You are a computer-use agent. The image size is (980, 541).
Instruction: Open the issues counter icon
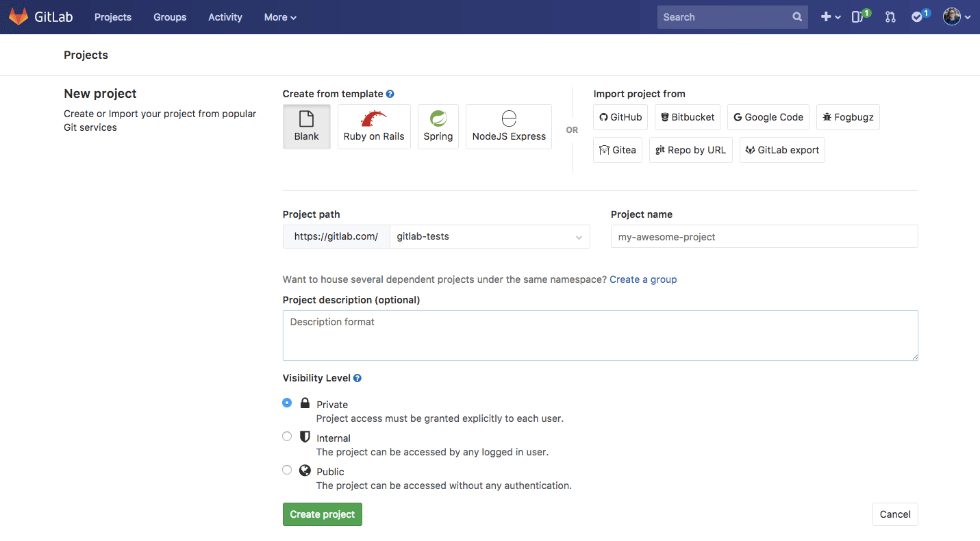point(861,16)
